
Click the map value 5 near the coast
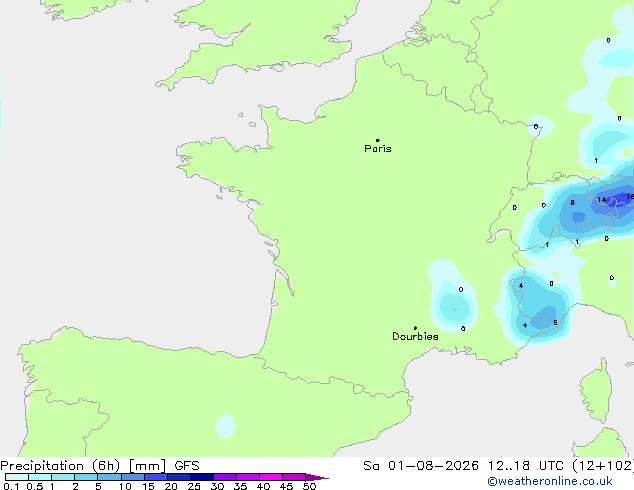555,323
